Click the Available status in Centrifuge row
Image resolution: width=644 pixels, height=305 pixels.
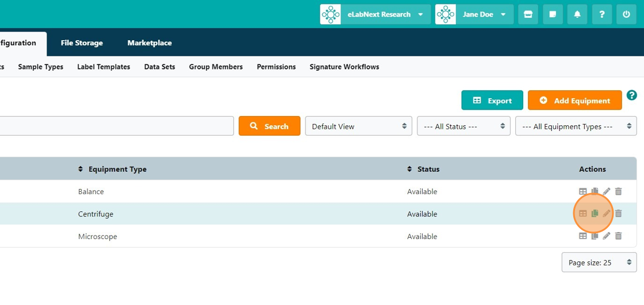tap(422, 214)
